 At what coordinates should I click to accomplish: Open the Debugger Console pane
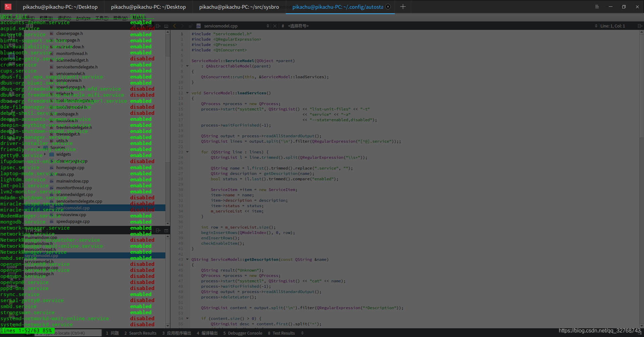(243, 333)
